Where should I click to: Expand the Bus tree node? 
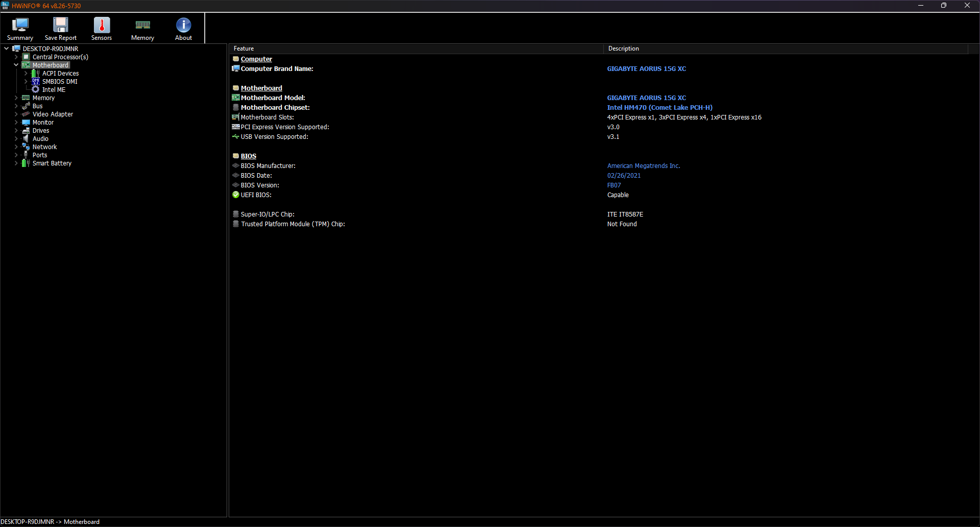(x=16, y=106)
